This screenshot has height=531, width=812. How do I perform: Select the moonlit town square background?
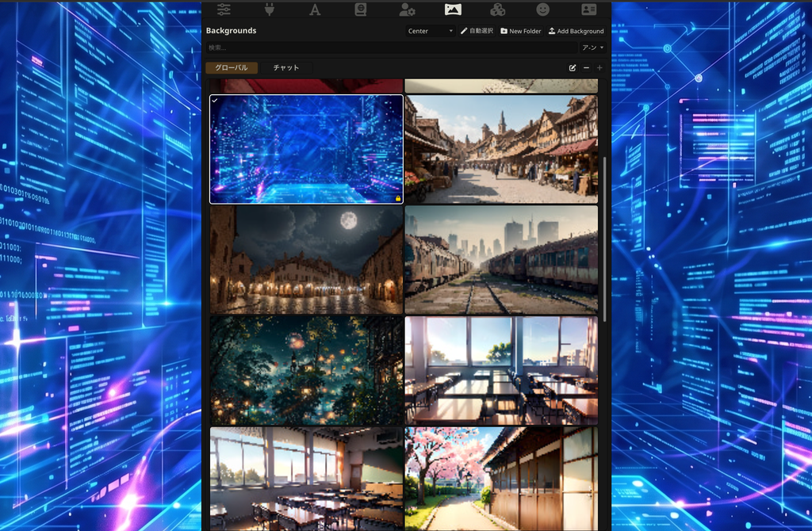click(x=306, y=260)
